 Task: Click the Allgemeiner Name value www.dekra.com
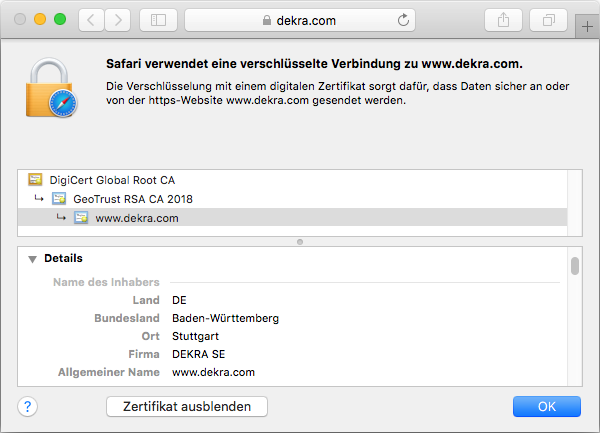click(213, 372)
